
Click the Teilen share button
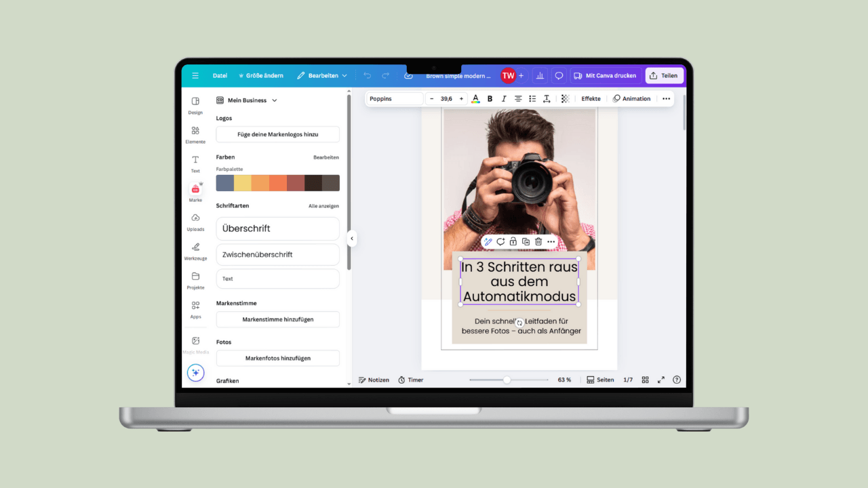[x=664, y=76]
